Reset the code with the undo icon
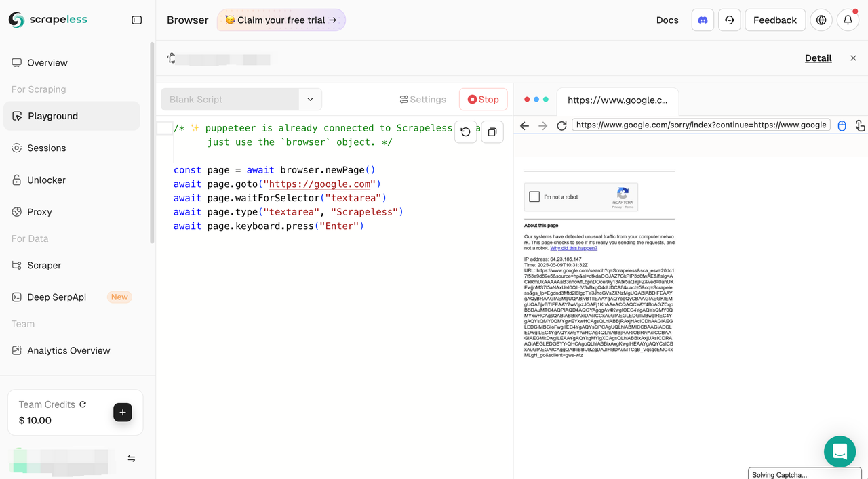The width and height of the screenshot is (868, 479). [x=465, y=132]
